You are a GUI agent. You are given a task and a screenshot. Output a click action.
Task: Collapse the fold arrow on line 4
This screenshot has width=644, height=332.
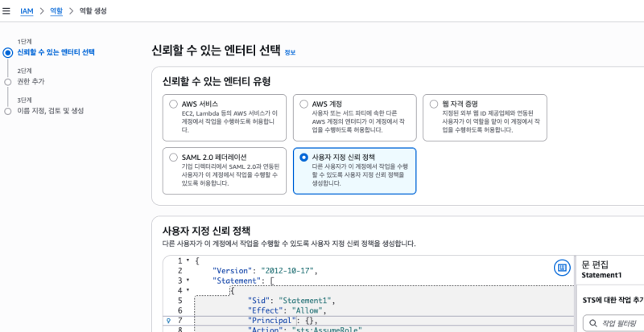(188, 290)
